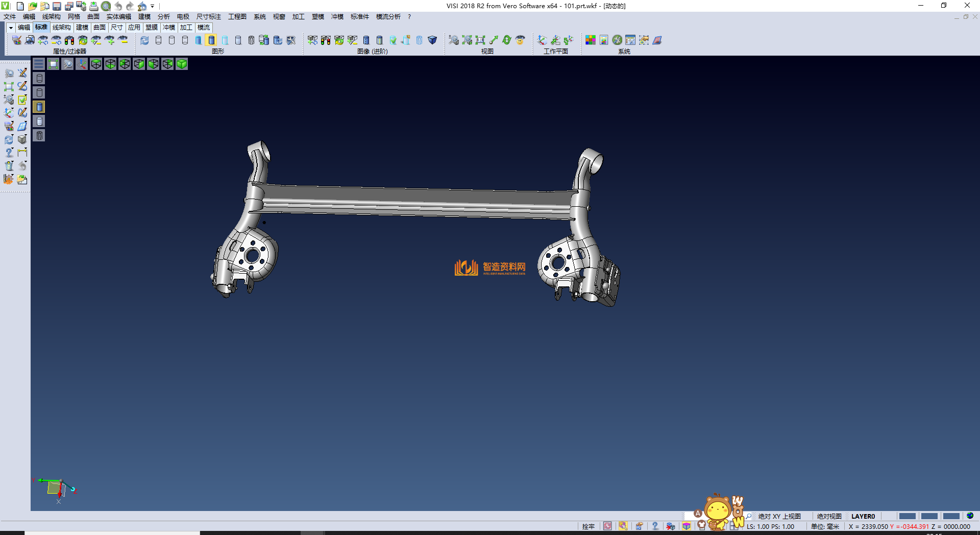Click the system settings wrench icon
The width and height of the screenshot is (980, 535).
pos(617,40)
